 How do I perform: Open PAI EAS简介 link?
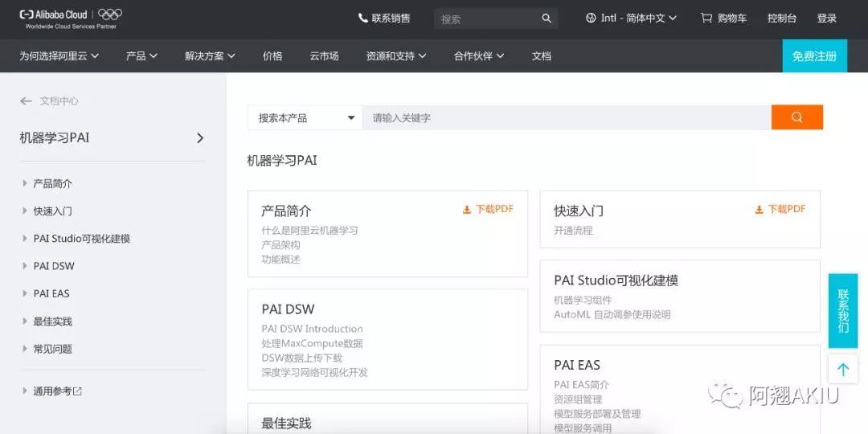581,384
